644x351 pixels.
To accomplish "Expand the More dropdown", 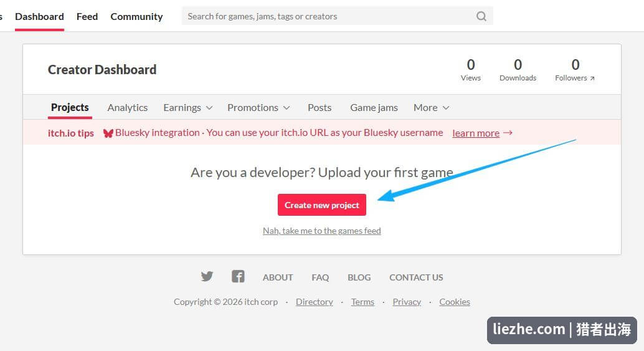I will click(431, 108).
